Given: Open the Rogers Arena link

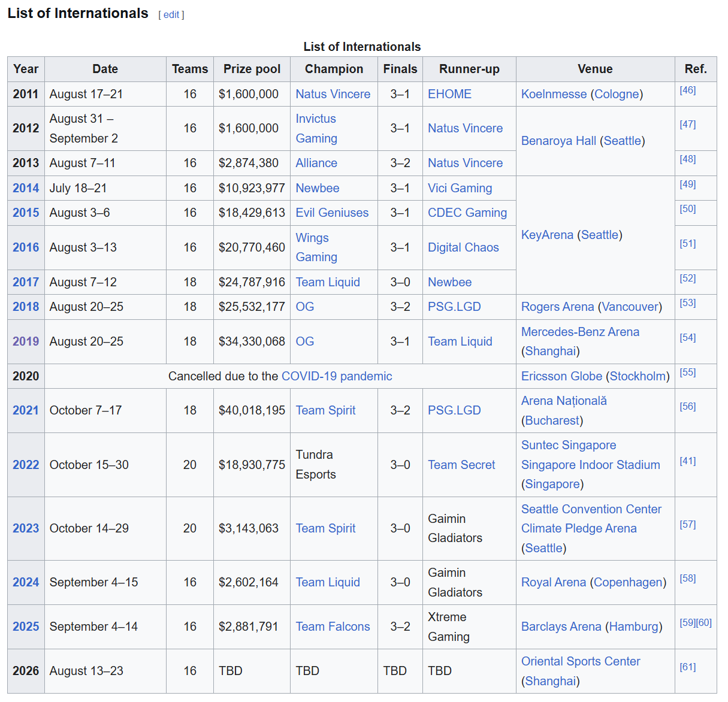Looking at the screenshot, I should tap(557, 307).
